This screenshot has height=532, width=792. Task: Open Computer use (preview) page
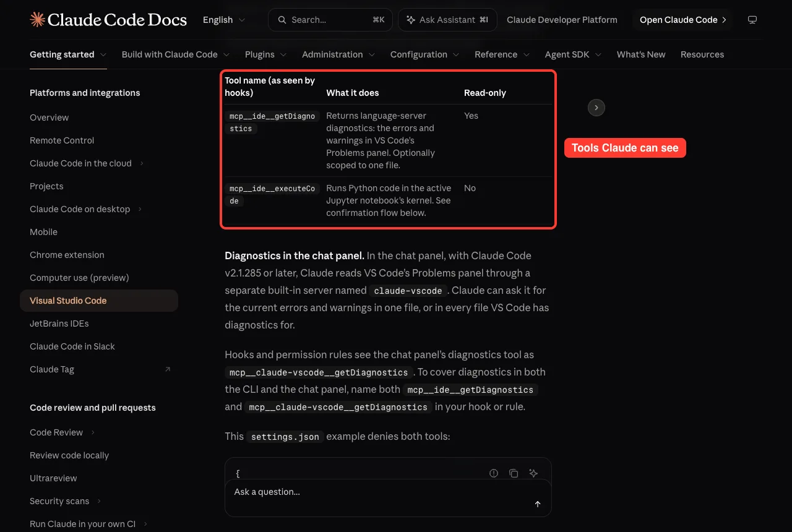click(79, 278)
